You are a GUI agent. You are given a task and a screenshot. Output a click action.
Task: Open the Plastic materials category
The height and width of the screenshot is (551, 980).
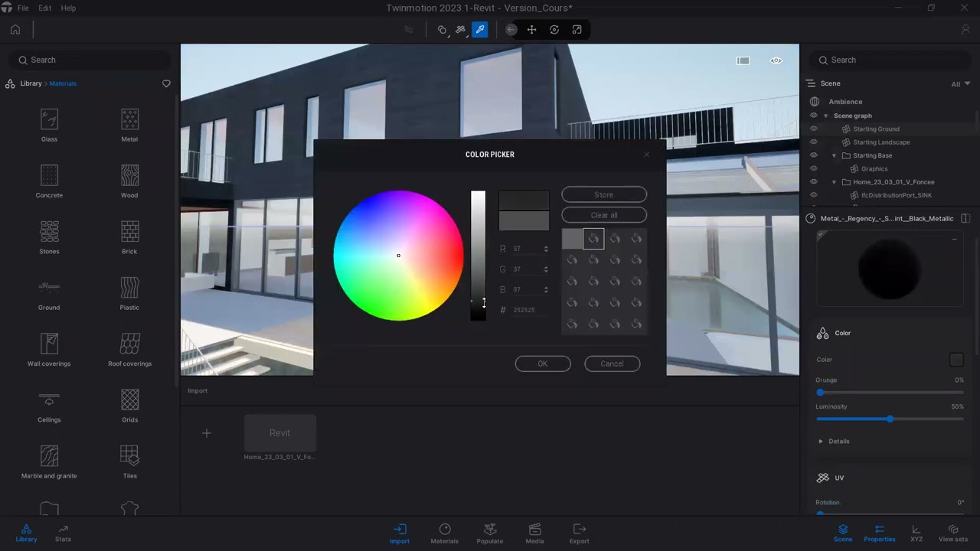[129, 294]
